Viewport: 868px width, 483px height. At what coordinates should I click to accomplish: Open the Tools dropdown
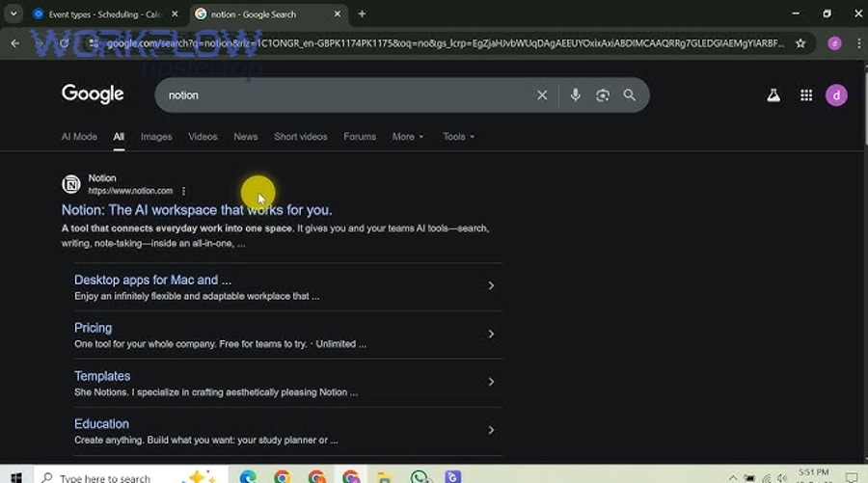click(x=458, y=137)
